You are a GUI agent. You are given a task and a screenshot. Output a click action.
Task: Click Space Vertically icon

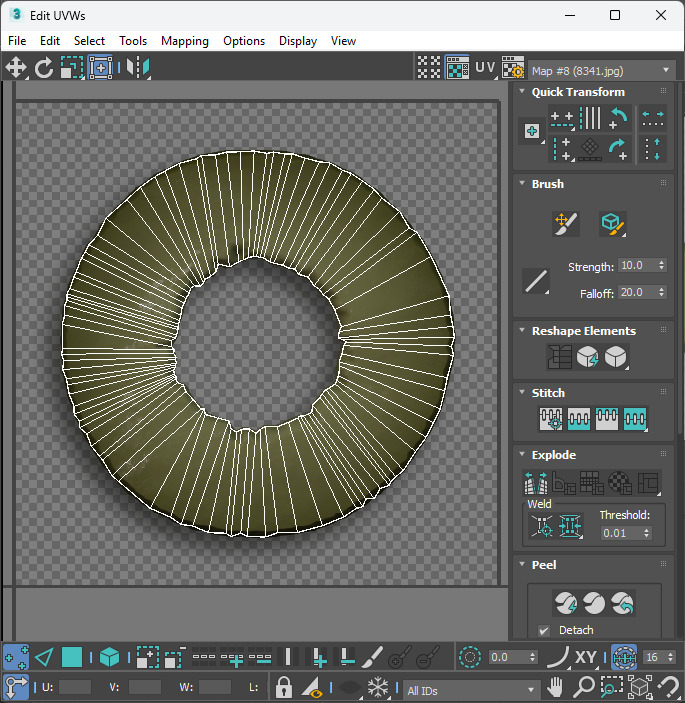[x=653, y=149]
